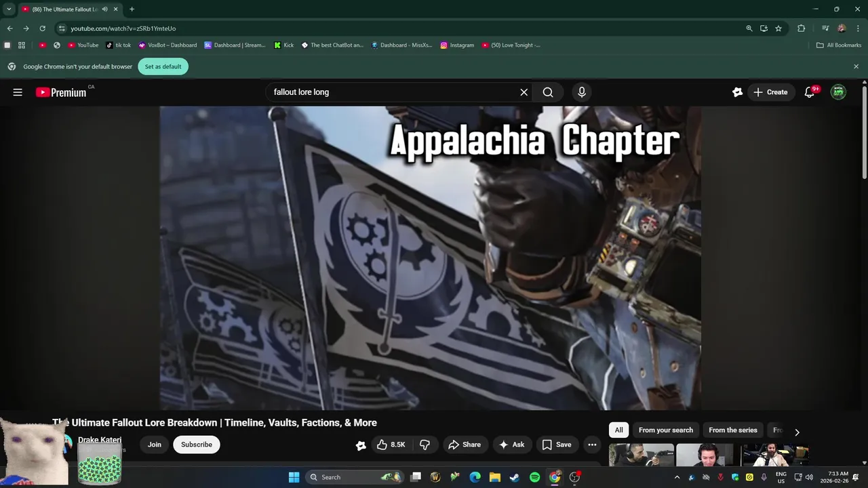The height and width of the screenshot is (488, 868).
Task: View site information icon in address bar
Action: pos(62,28)
